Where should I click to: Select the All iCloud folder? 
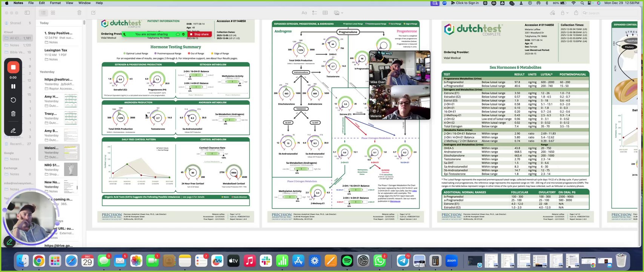coord(18,38)
